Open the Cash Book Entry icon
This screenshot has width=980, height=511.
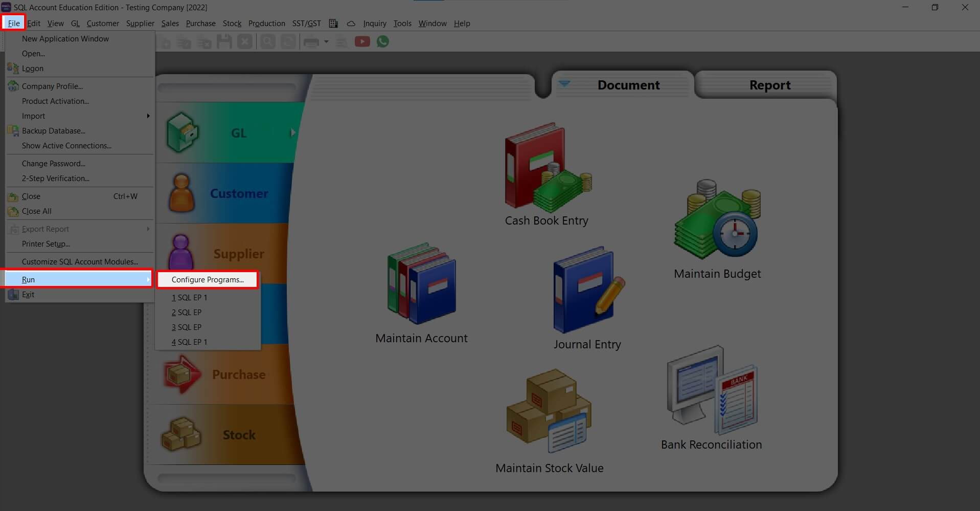[548, 167]
